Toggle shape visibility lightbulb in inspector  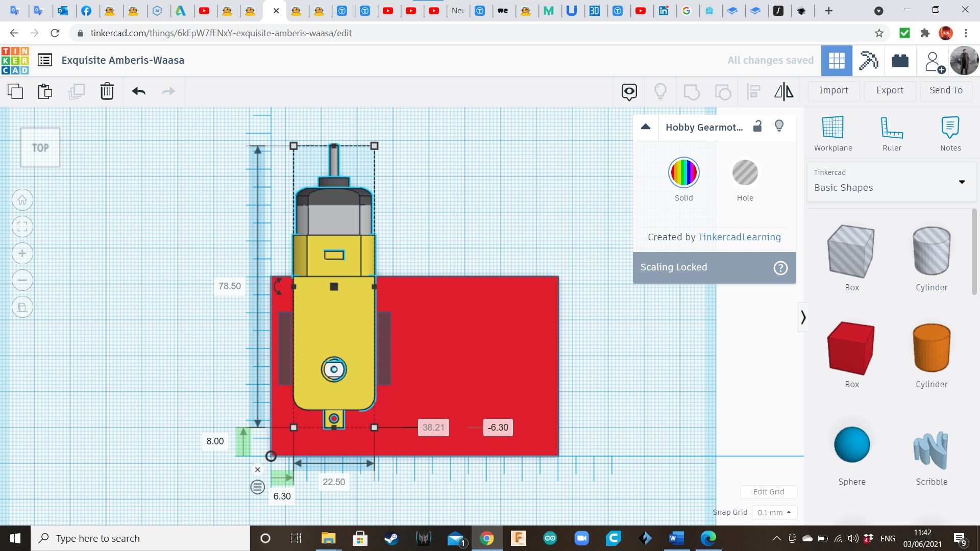(779, 127)
